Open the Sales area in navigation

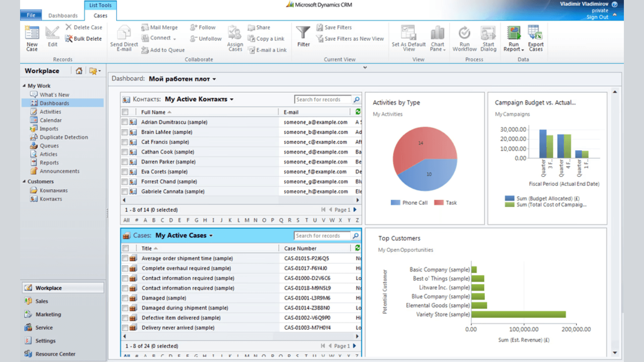pos(42,301)
